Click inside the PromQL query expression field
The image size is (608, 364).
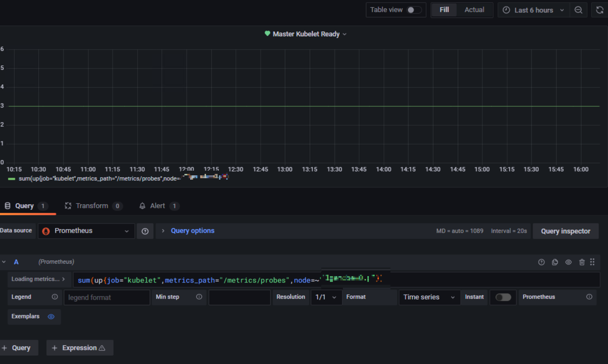click(336, 280)
